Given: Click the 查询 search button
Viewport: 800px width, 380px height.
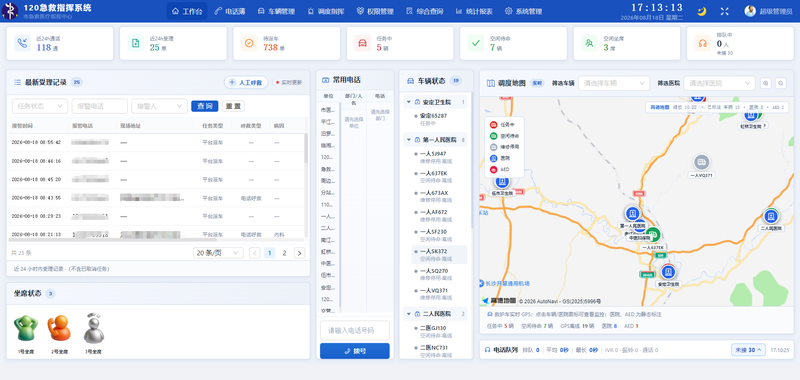Looking at the screenshot, I should (205, 106).
